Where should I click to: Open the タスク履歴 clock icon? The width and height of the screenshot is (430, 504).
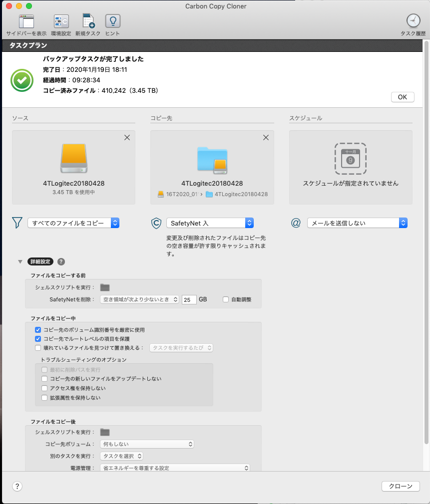[x=414, y=21]
